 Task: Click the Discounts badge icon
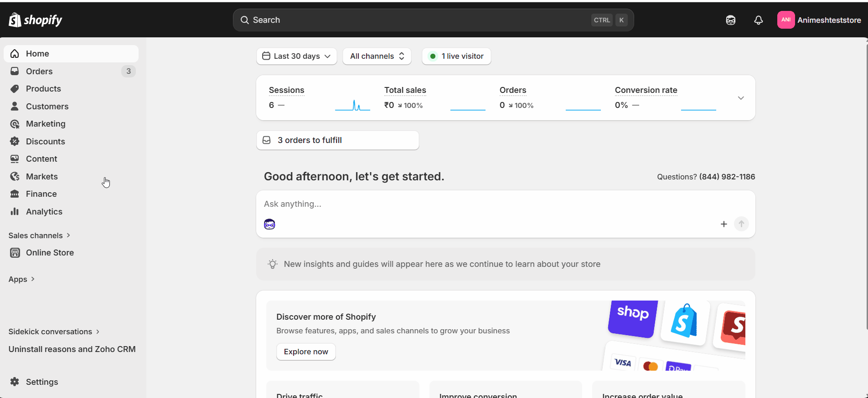(x=15, y=141)
